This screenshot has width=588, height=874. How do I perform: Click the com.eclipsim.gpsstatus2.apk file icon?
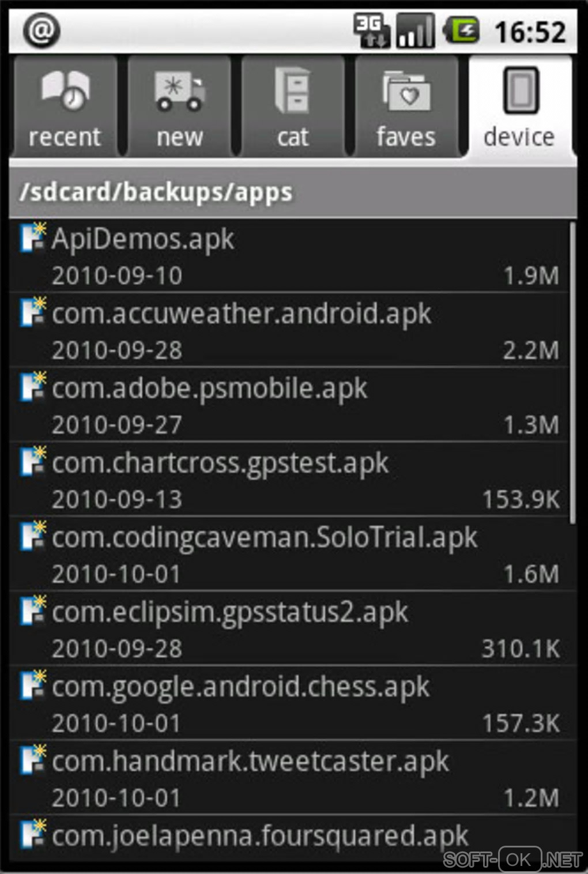(x=33, y=611)
